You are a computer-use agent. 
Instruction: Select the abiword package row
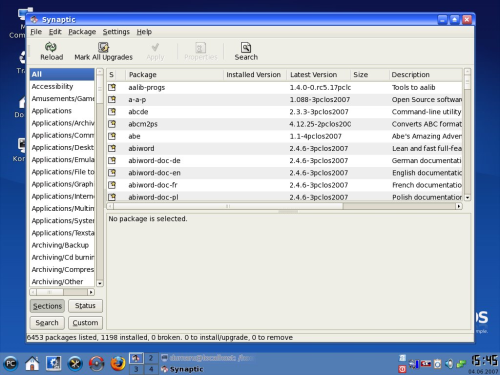(284, 148)
